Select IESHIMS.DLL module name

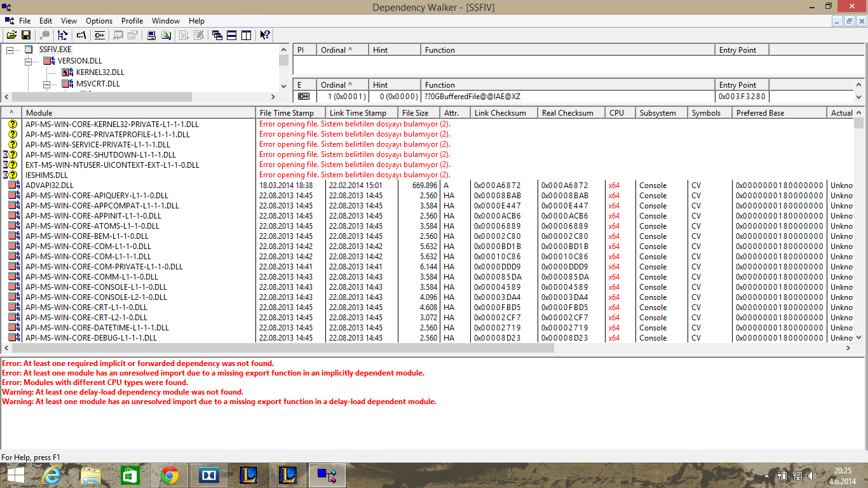click(x=46, y=175)
